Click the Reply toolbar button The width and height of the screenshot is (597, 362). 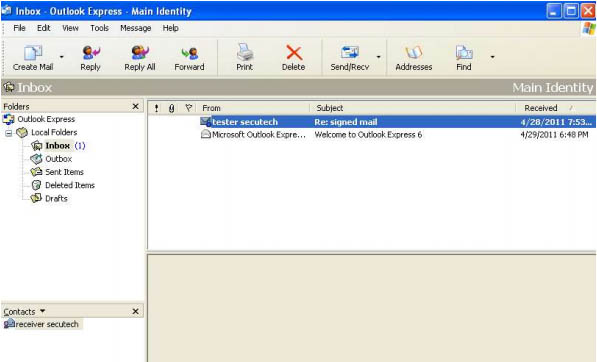[90, 58]
